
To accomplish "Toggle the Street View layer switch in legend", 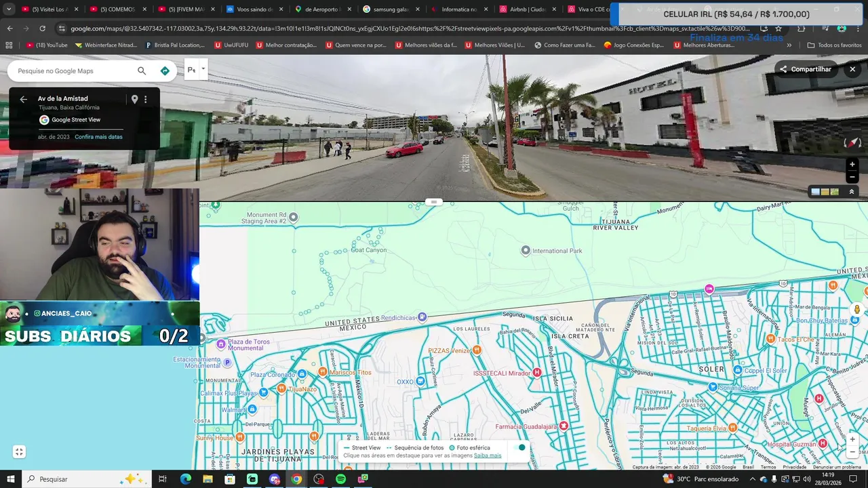I will click(x=520, y=447).
